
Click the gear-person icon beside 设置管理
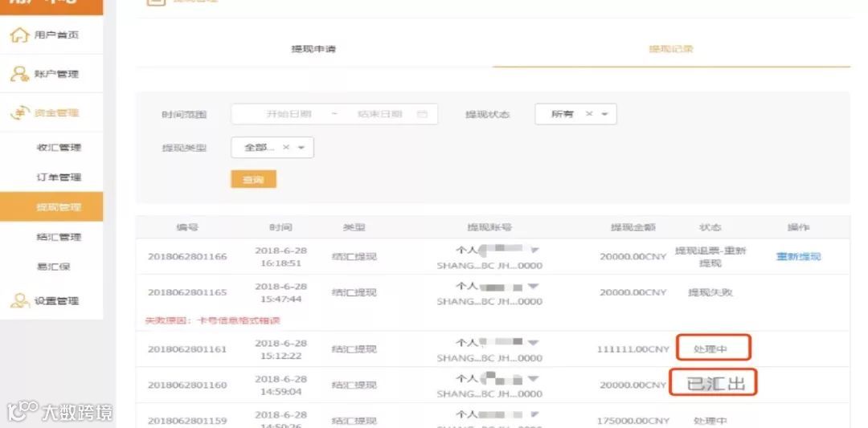click(20, 301)
